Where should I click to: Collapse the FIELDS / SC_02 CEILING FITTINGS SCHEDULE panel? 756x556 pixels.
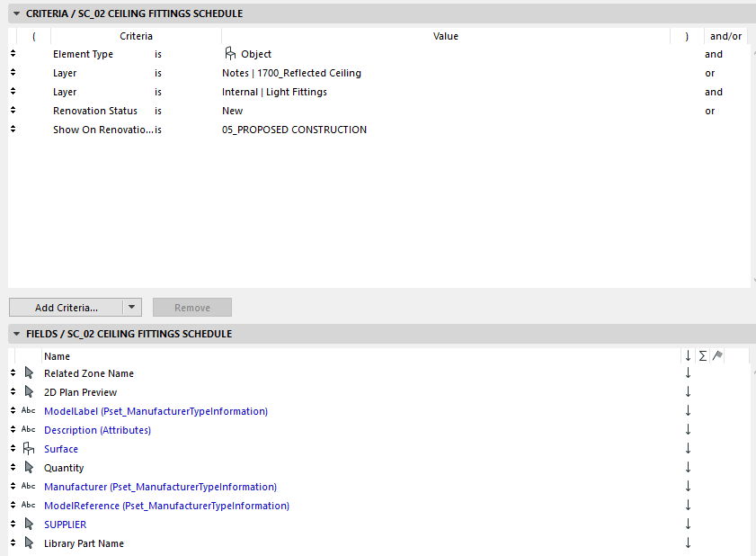[16, 334]
